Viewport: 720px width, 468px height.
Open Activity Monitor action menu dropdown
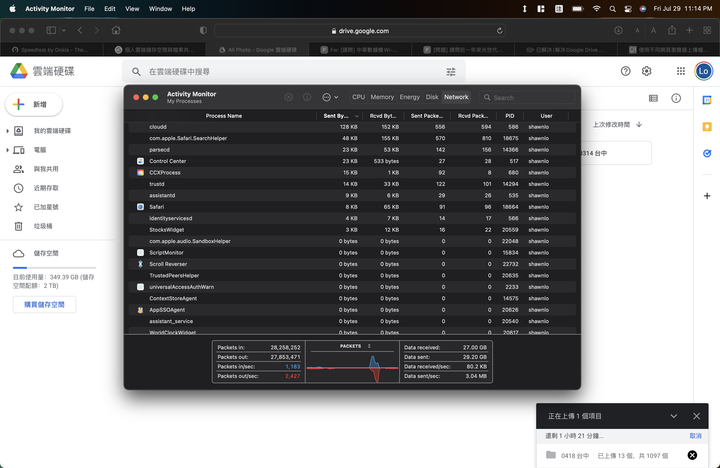point(330,97)
